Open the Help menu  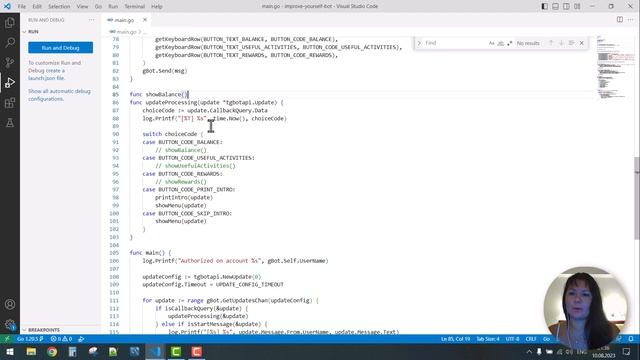157,6
